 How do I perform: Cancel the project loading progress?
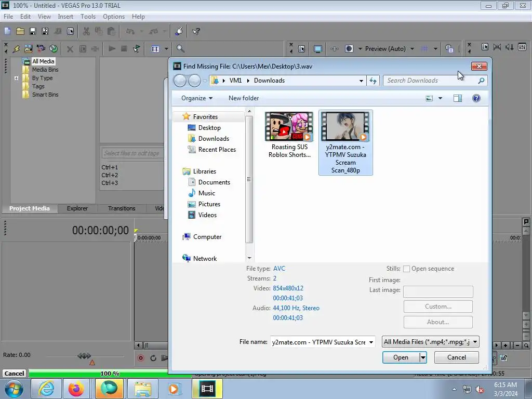14,374
